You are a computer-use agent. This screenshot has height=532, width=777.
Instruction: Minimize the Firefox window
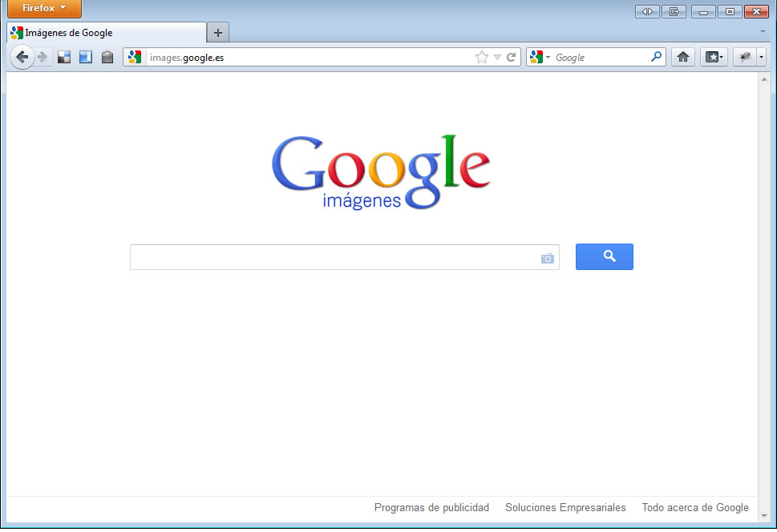[x=703, y=11]
